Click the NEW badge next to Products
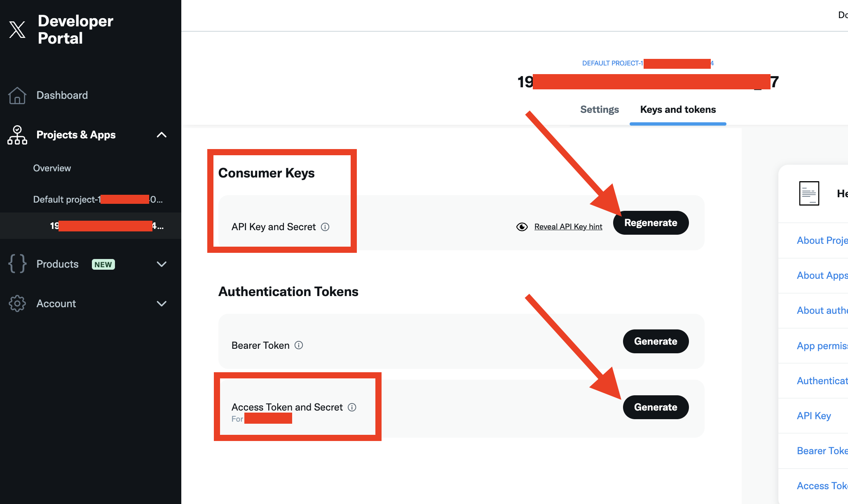 103,264
